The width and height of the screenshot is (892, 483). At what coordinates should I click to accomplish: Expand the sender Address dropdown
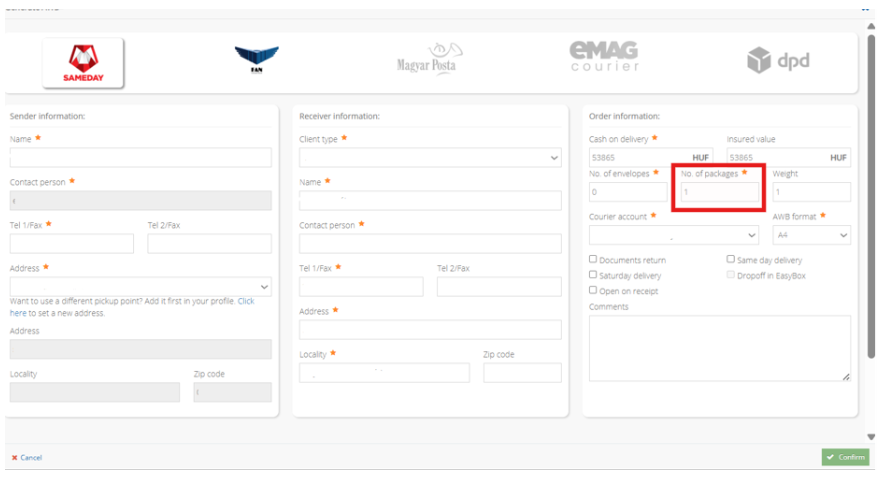click(140, 287)
